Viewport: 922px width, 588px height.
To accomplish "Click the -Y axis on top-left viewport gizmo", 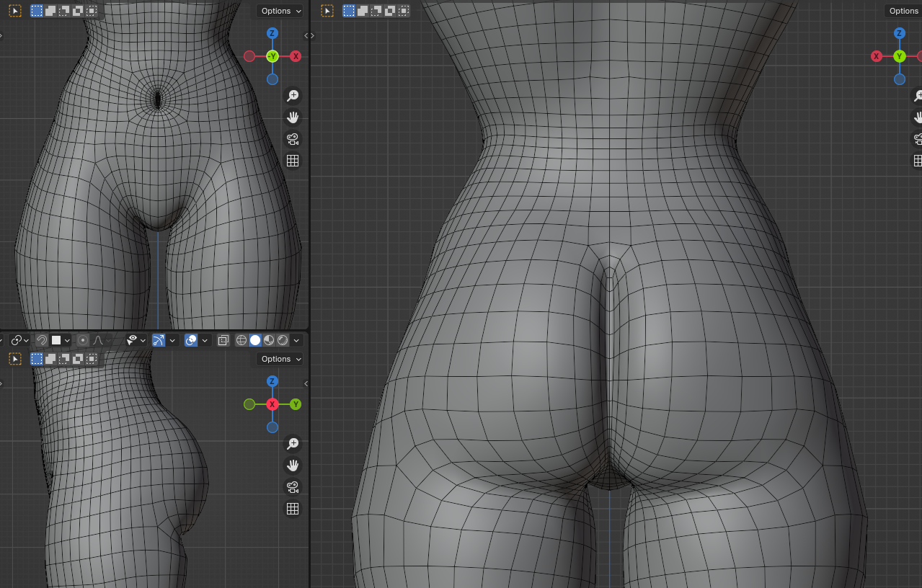I will (x=272, y=56).
